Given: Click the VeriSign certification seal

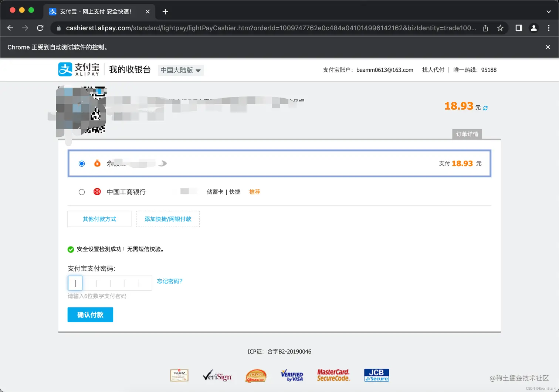Looking at the screenshot, I should pos(217,375).
